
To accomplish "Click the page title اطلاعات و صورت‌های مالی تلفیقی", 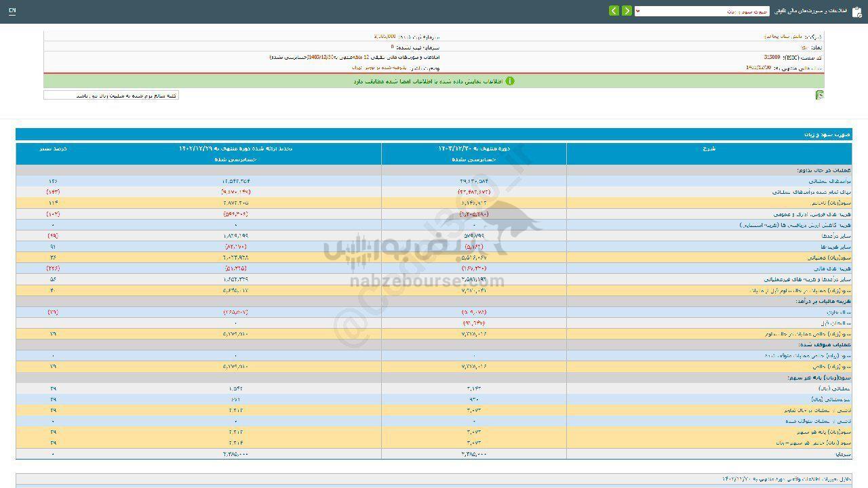I will [x=810, y=12].
